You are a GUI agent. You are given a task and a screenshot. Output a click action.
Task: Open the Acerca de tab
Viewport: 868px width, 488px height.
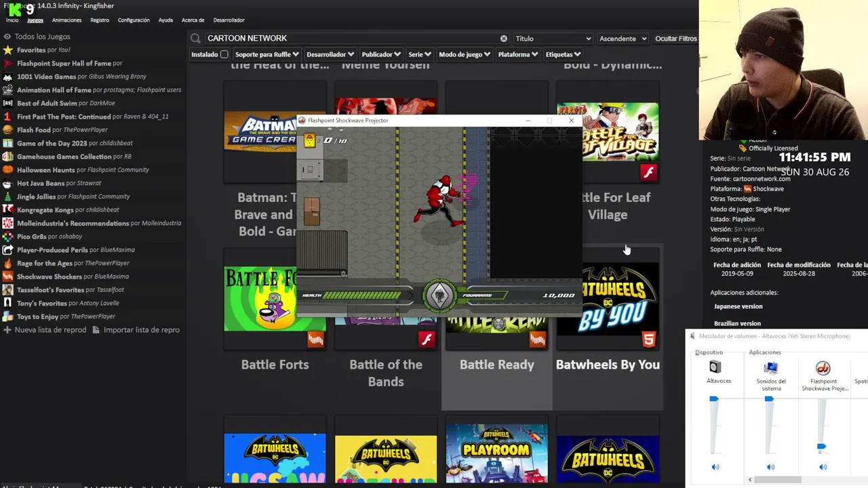point(193,20)
